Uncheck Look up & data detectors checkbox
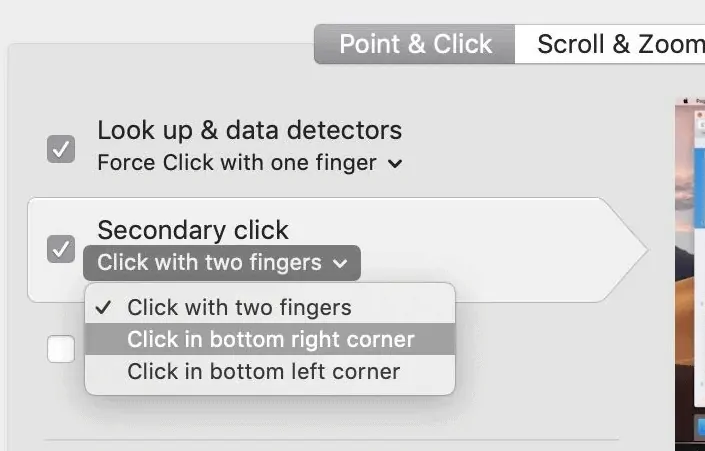 [61, 149]
